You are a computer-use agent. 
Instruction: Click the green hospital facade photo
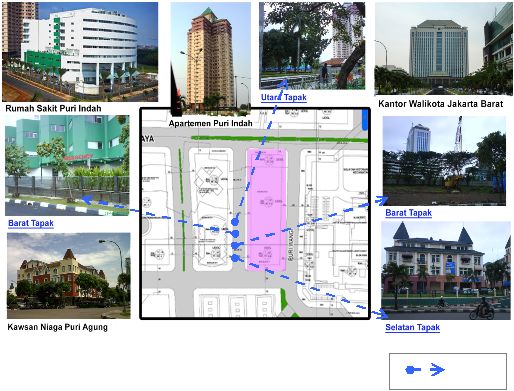tap(67, 165)
